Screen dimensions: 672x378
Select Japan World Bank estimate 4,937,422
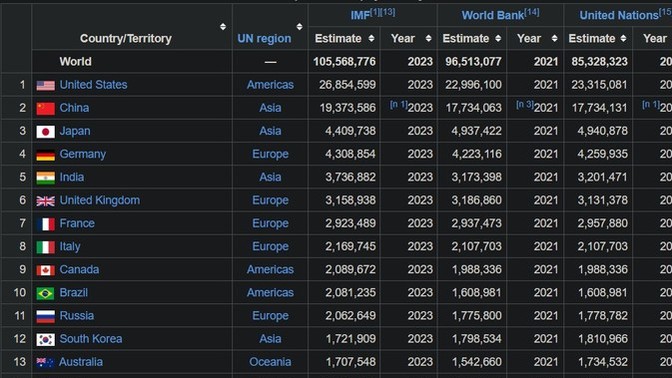coord(476,131)
